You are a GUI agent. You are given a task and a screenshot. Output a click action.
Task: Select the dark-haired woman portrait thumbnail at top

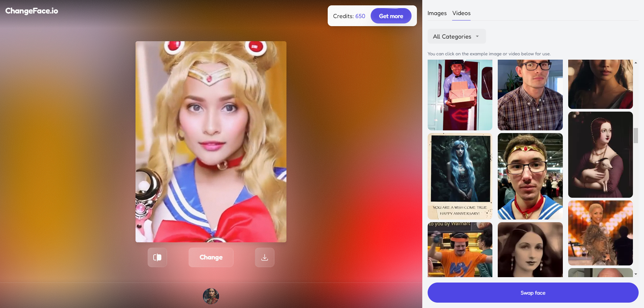(x=600, y=84)
